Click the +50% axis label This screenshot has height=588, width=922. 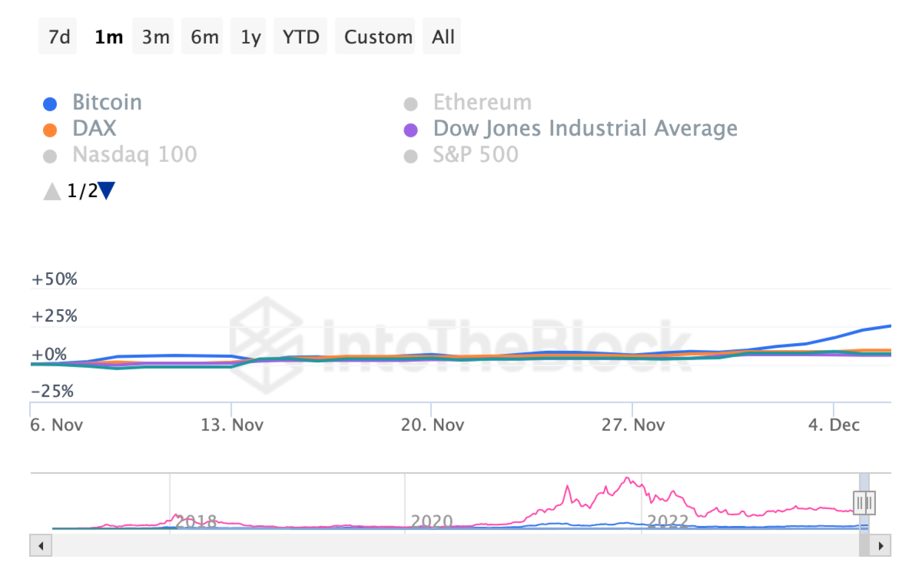pyautogui.click(x=54, y=279)
